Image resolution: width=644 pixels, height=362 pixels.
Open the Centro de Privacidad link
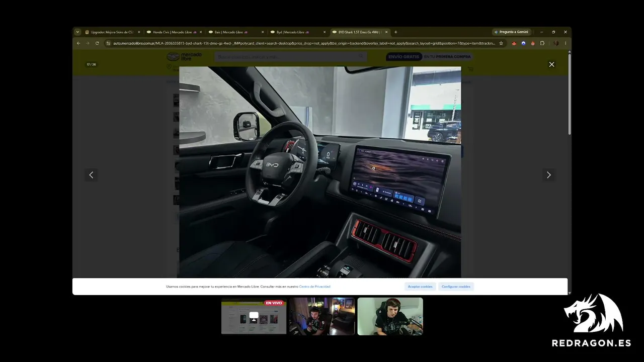pos(315,287)
